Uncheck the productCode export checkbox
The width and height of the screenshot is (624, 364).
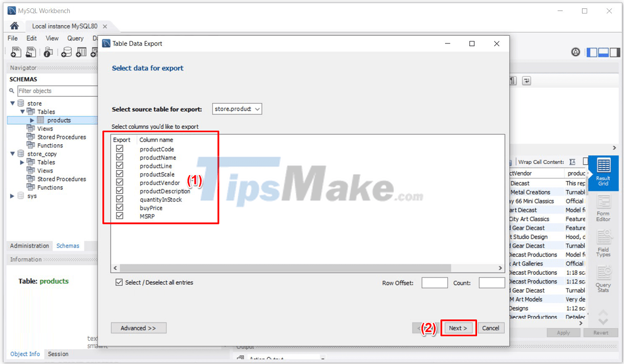(x=120, y=149)
